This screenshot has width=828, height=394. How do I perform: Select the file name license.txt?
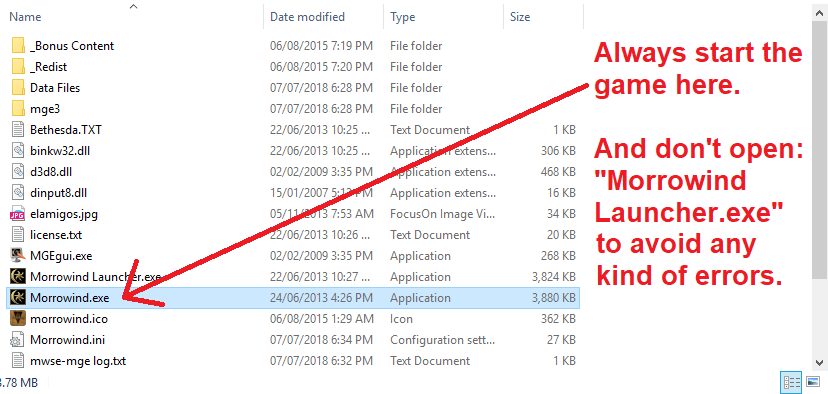[56, 234]
